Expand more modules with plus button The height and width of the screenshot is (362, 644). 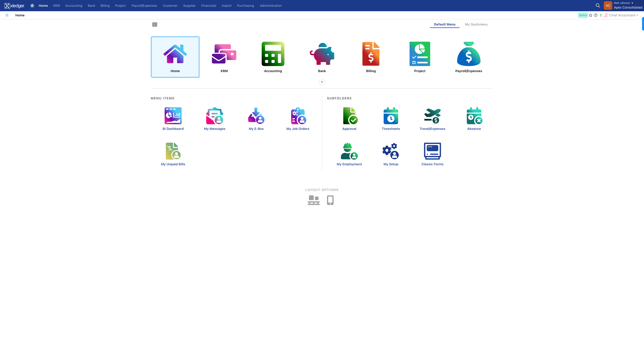(322, 82)
